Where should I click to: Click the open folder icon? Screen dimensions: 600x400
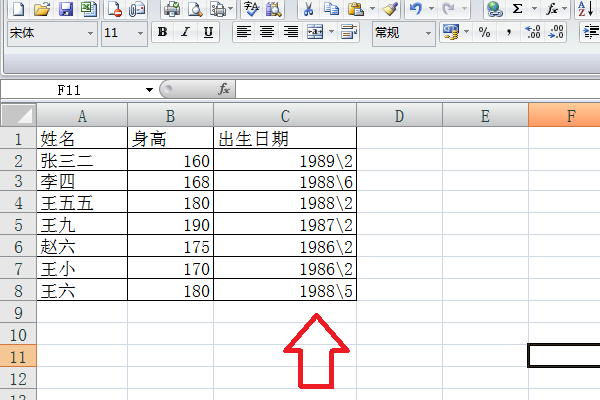[x=42, y=9]
